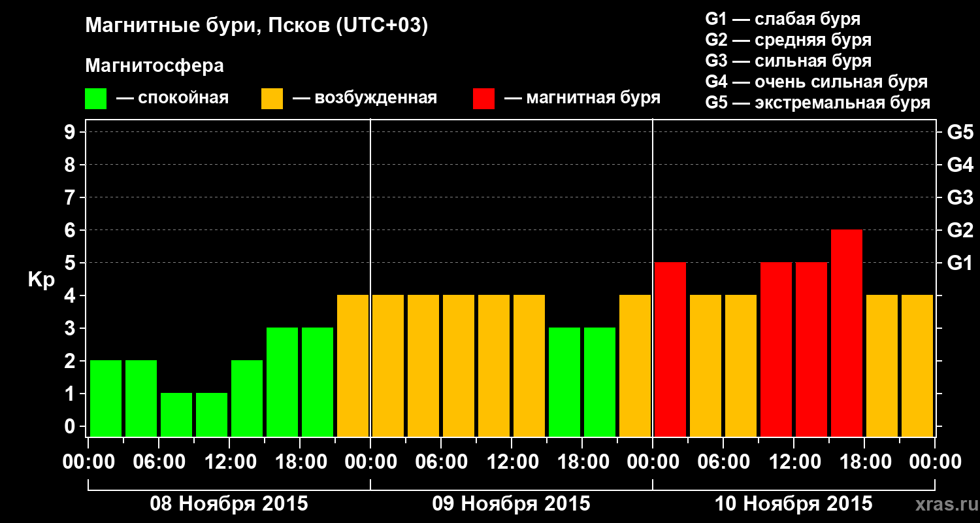Screen dimensions: 980x523
Task: Click the first red bar of 10 November
Action: pyautogui.click(x=670, y=349)
